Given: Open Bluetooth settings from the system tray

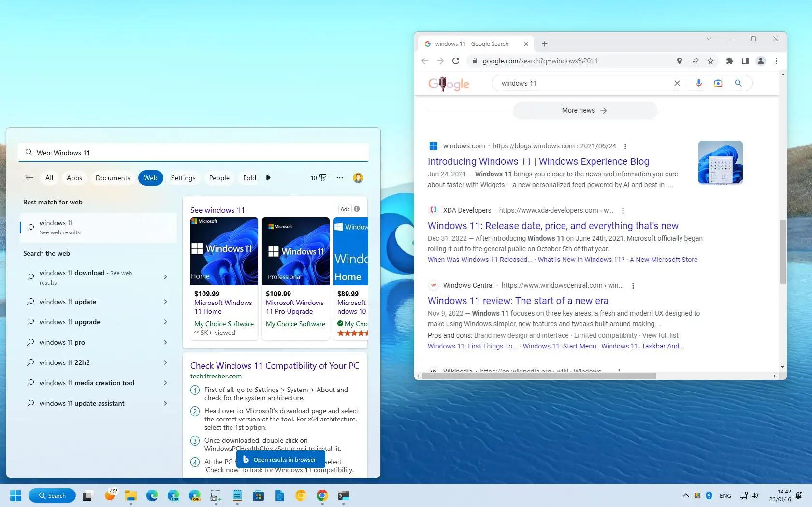Looking at the screenshot, I should (709, 495).
